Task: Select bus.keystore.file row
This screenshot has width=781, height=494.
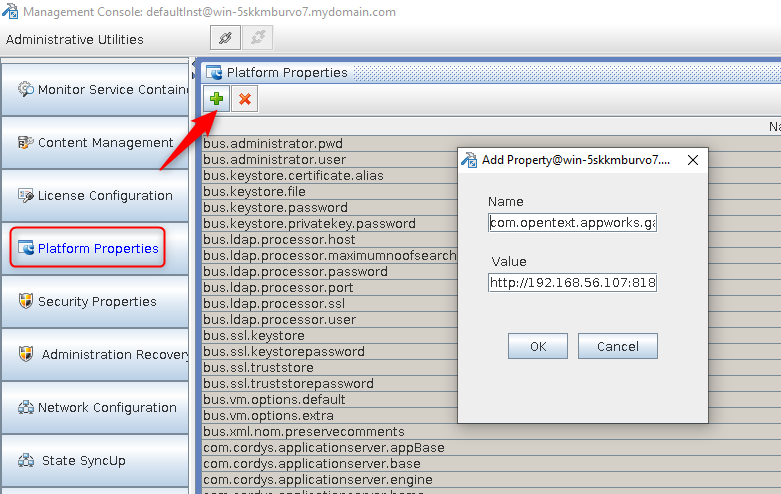Action: [x=330, y=191]
